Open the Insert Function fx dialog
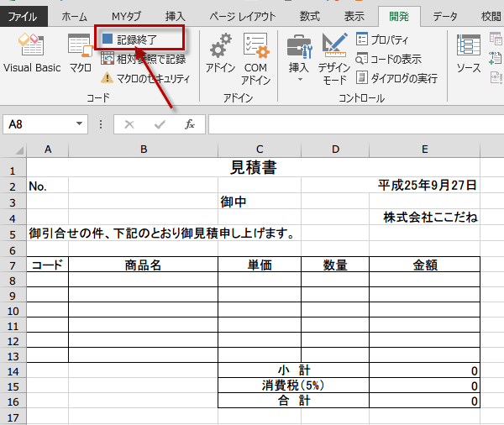The height and width of the screenshot is (425, 504). (x=190, y=124)
